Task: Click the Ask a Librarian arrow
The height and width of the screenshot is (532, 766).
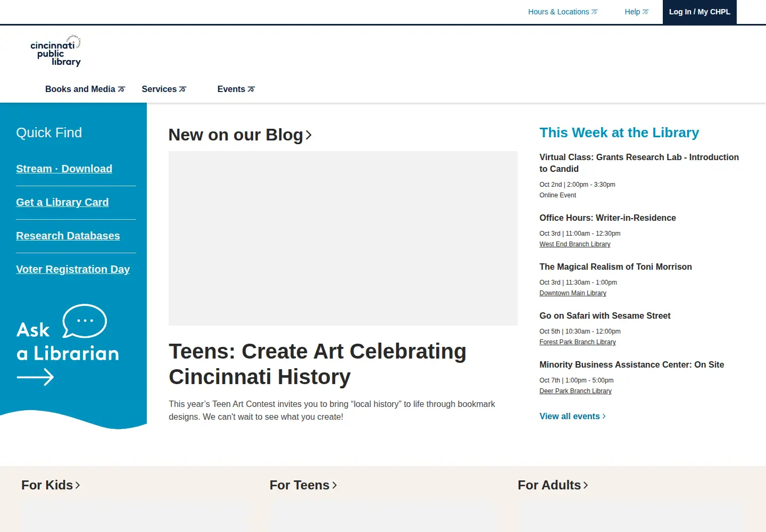Action: [x=35, y=377]
